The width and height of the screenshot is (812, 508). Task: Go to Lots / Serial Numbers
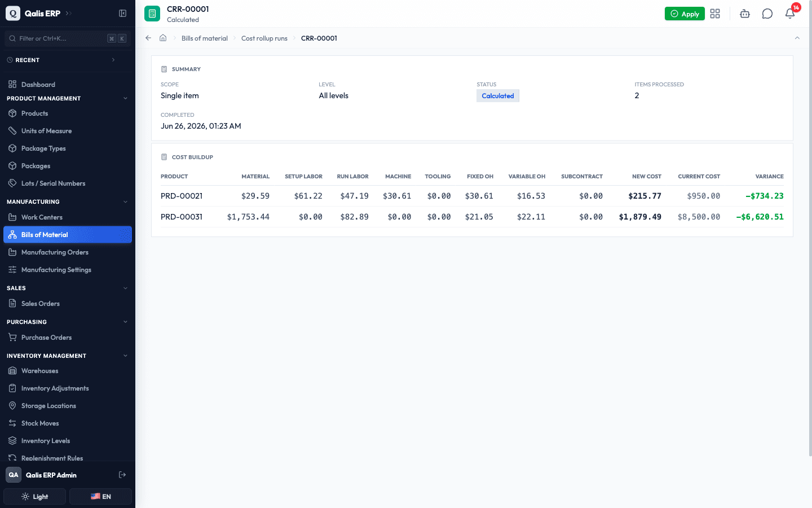(x=68, y=183)
